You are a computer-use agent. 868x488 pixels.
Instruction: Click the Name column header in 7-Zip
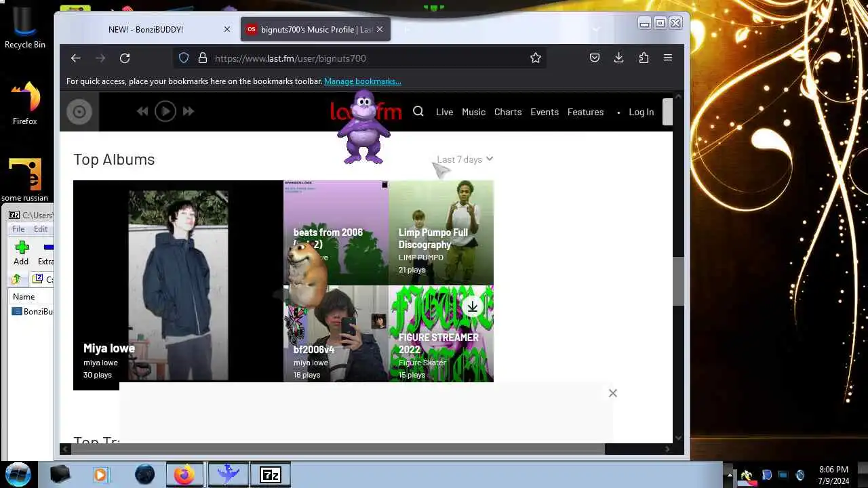pos(31,297)
